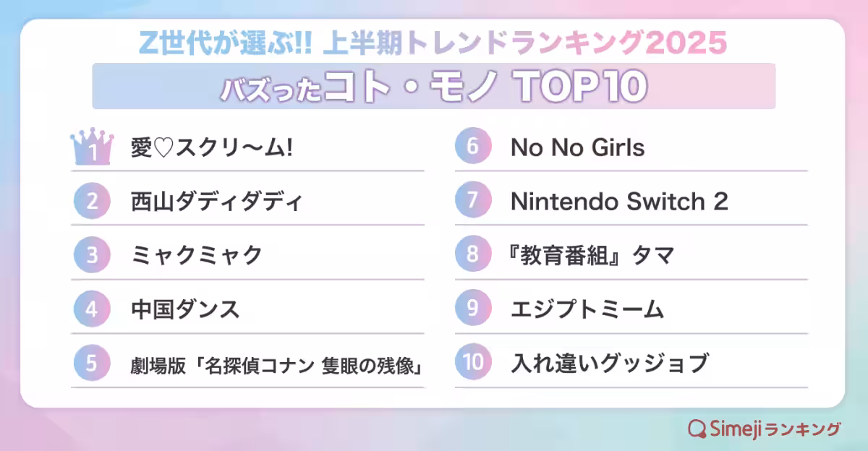Click the number 7 rank badge

[x=473, y=201]
